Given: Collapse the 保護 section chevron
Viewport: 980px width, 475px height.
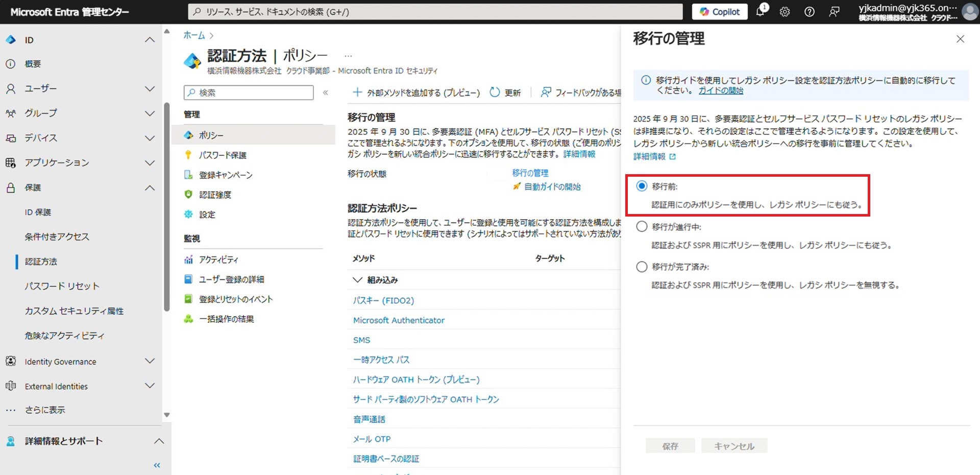Looking at the screenshot, I should pyautogui.click(x=150, y=188).
